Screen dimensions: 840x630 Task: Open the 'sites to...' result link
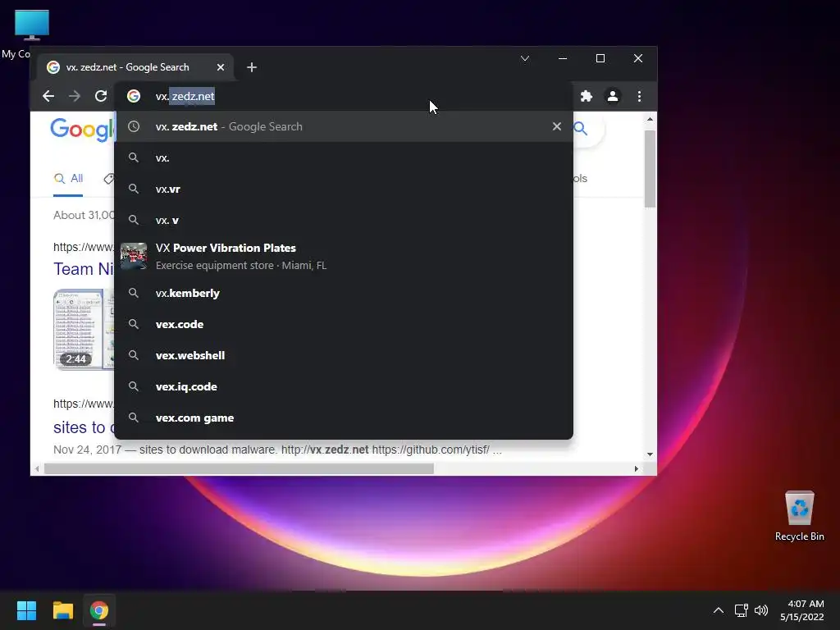84,427
